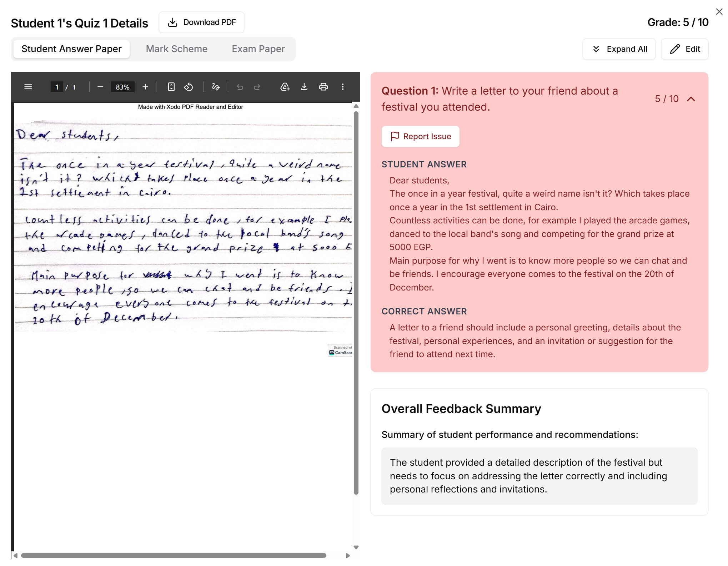Viewport: 728px width, 566px height.
Task: Click the scroll right arrow of PDF
Action: pyautogui.click(x=348, y=555)
